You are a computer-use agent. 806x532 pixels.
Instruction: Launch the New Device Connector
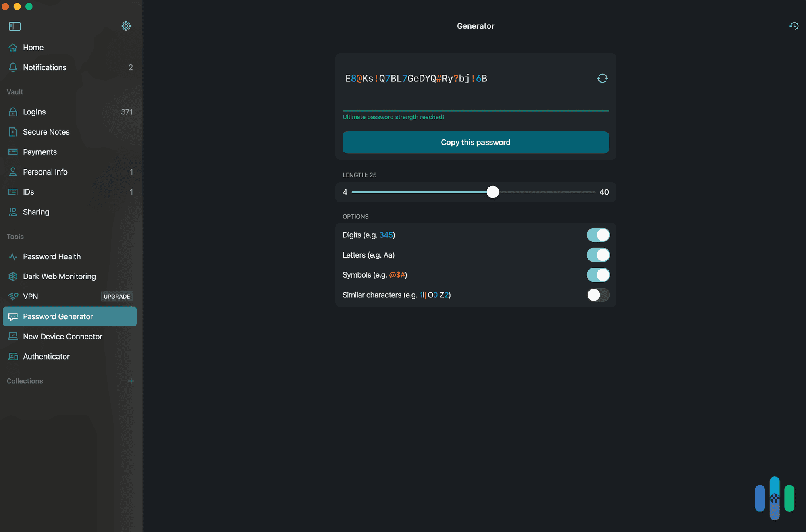coord(62,336)
